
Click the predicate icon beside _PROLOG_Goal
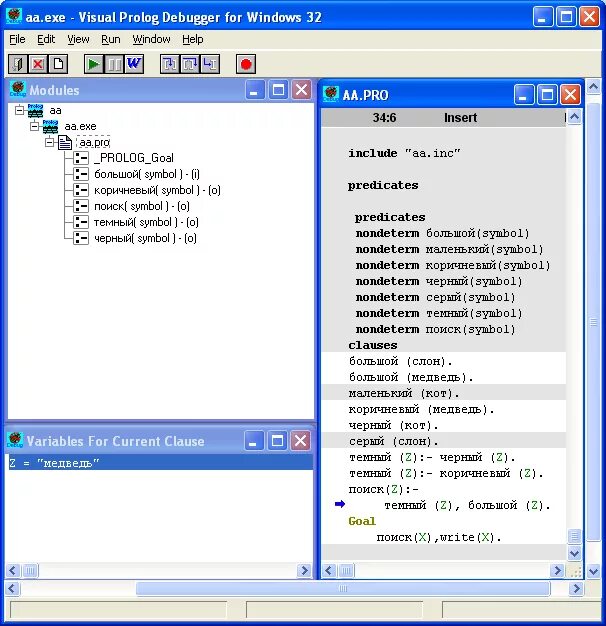(x=81, y=158)
